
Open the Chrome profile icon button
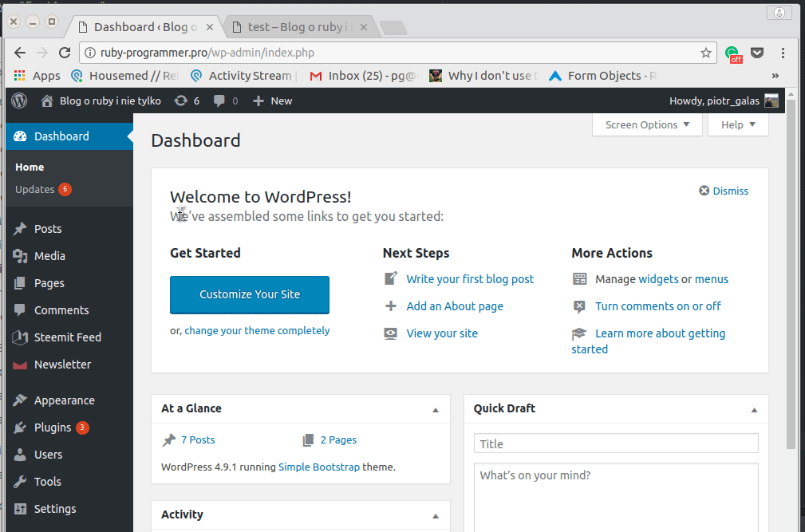(x=779, y=12)
